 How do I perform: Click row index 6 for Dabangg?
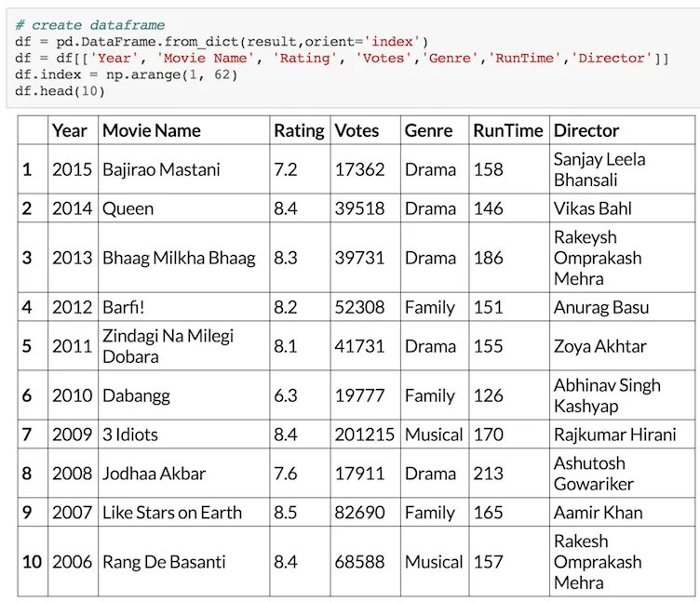(x=27, y=395)
